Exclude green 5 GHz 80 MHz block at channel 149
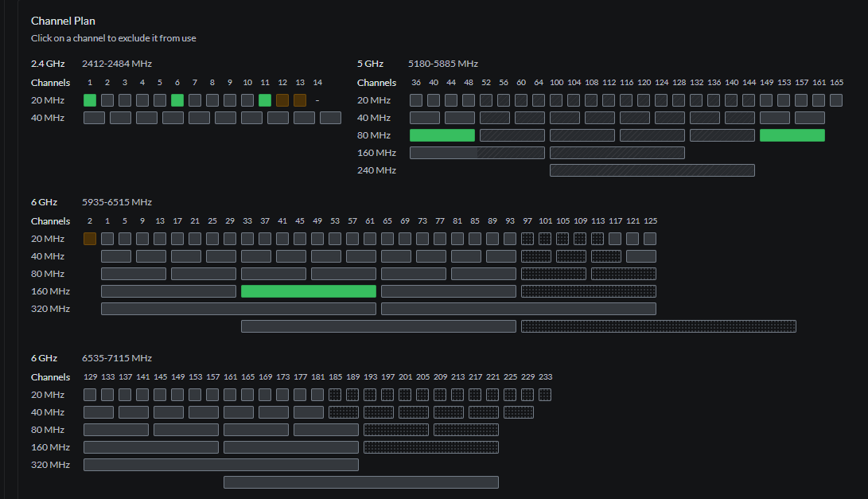Image resolution: width=868 pixels, height=499 pixels. pos(792,135)
